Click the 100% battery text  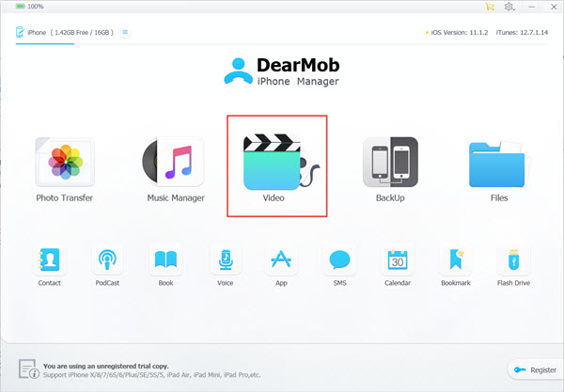click(x=36, y=7)
